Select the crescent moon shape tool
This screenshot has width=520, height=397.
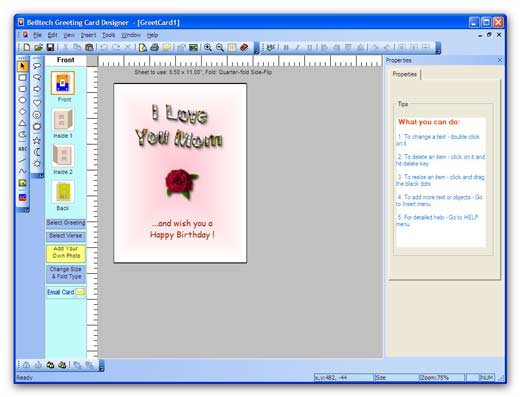37,152
